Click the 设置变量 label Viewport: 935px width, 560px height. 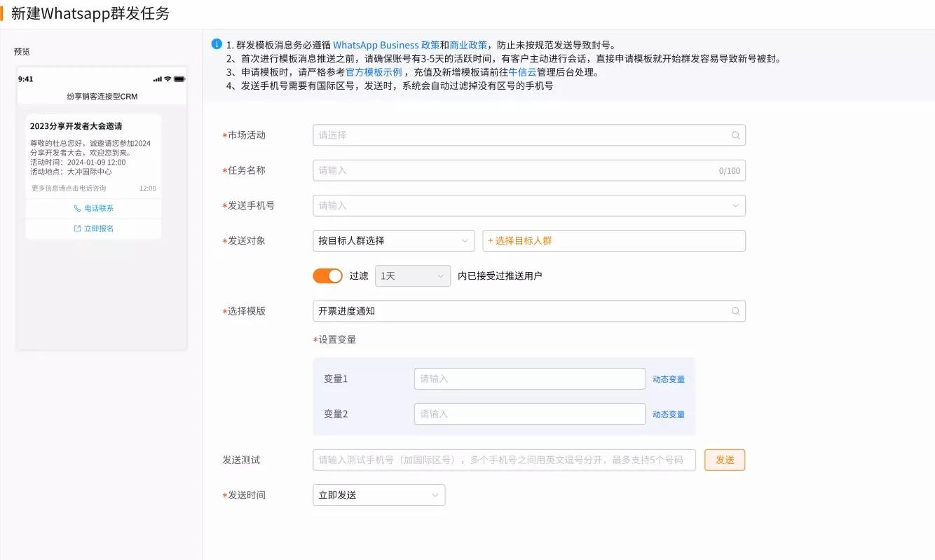(x=336, y=339)
